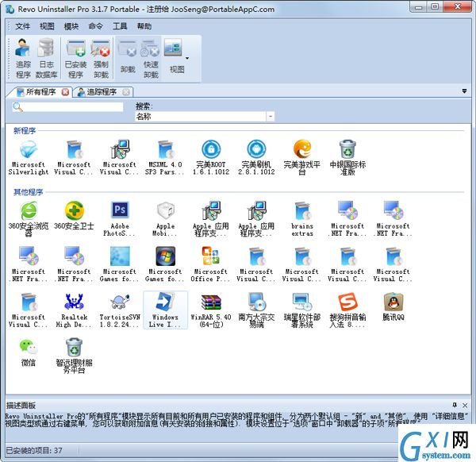476x462 pixels.
Task: Open the 视图 menu
Action: click(x=47, y=26)
